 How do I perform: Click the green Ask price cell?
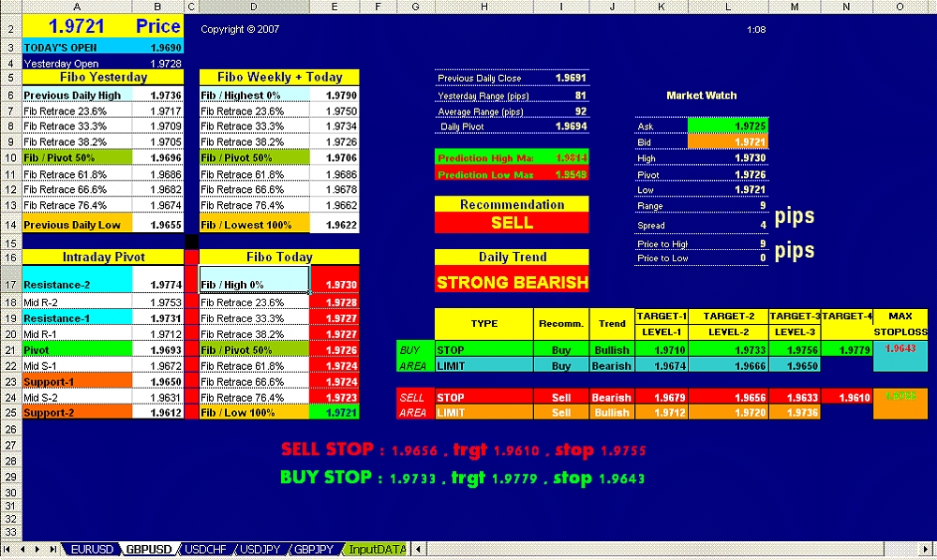tap(727, 125)
